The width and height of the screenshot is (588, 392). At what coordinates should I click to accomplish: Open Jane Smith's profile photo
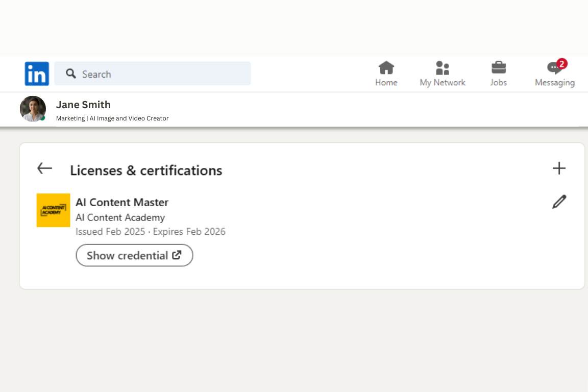click(x=33, y=109)
